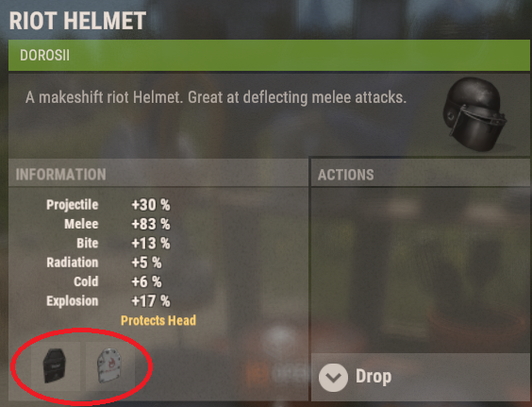Select the black armor plate insert slot
Screen dimensions: 532x407
pos(56,366)
